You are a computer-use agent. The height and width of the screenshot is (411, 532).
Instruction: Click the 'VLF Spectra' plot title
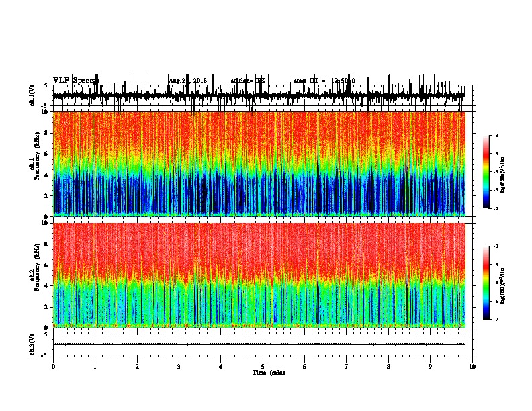tap(76, 81)
